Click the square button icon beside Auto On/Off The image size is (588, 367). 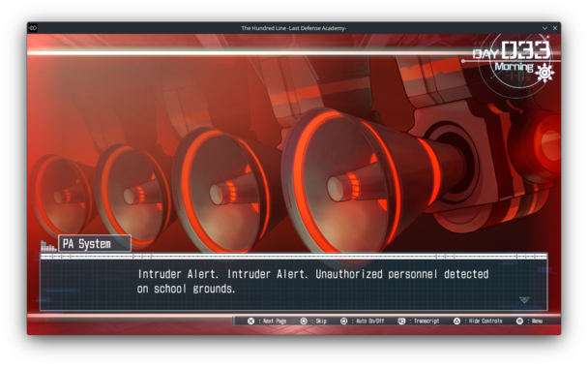click(x=343, y=321)
